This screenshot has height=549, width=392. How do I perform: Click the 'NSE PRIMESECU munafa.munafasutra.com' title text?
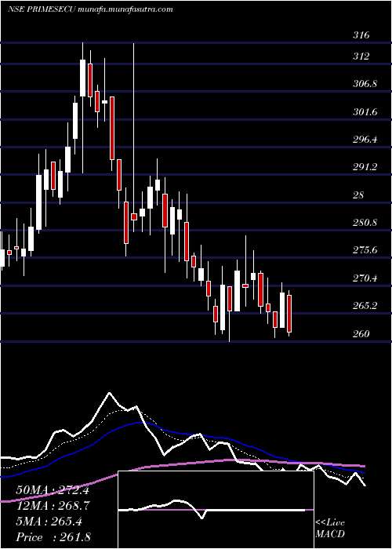pyautogui.click(x=90, y=9)
